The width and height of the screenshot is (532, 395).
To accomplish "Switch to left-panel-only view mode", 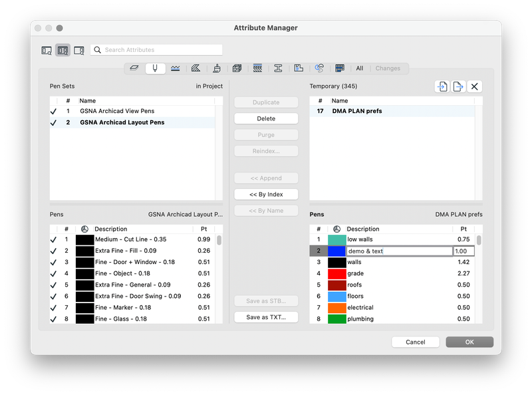I will point(47,51).
